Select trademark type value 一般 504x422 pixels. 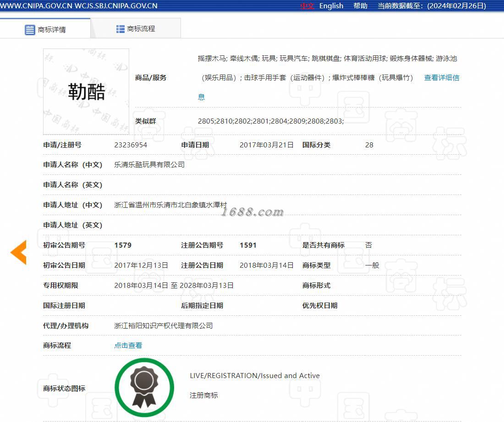pos(372,265)
